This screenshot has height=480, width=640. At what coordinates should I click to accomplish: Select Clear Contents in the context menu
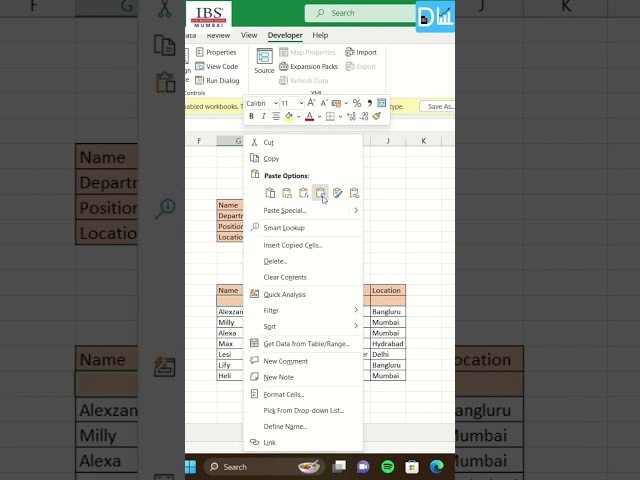tap(303, 277)
